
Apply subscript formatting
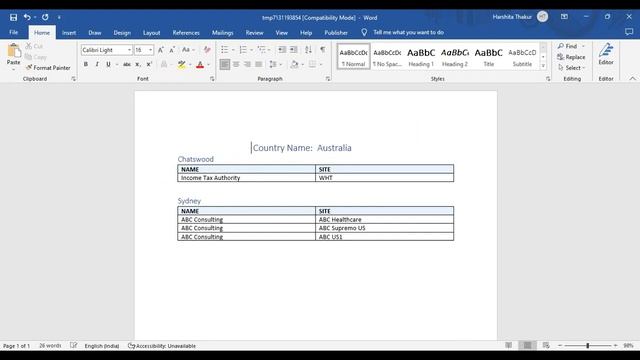coord(138,64)
